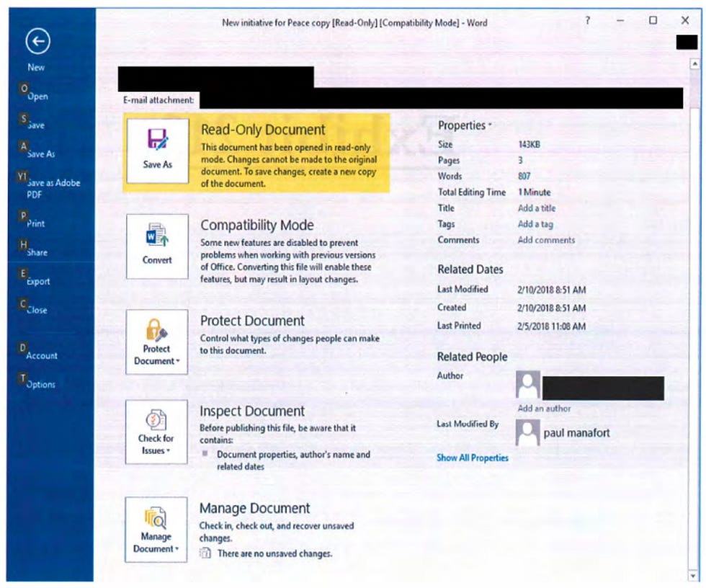Click the Protect Document heading text
Image resolution: width=706 pixels, height=588 pixels.
coord(252,321)
